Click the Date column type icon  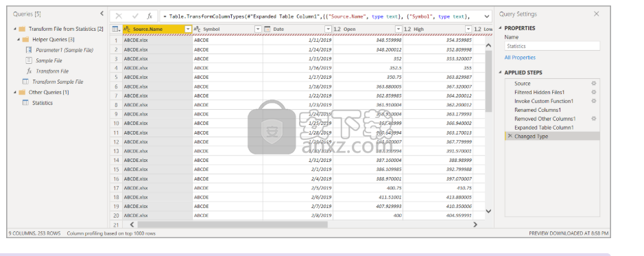267,30
